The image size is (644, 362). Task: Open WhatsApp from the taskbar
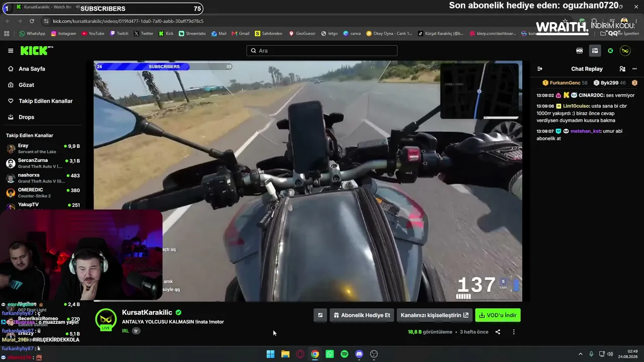[330, 354]
